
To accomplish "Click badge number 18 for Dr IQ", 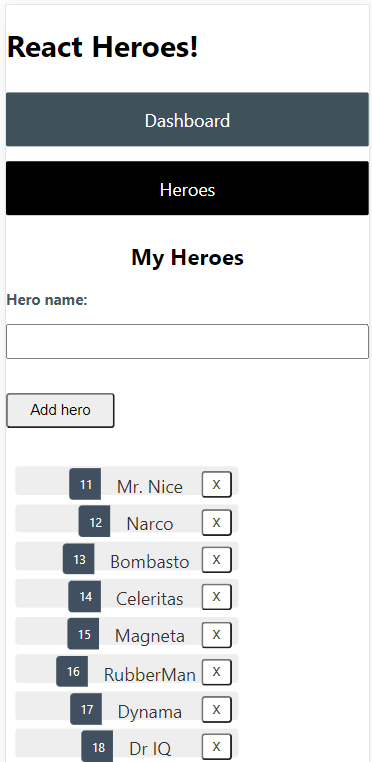I will (97, 746).
